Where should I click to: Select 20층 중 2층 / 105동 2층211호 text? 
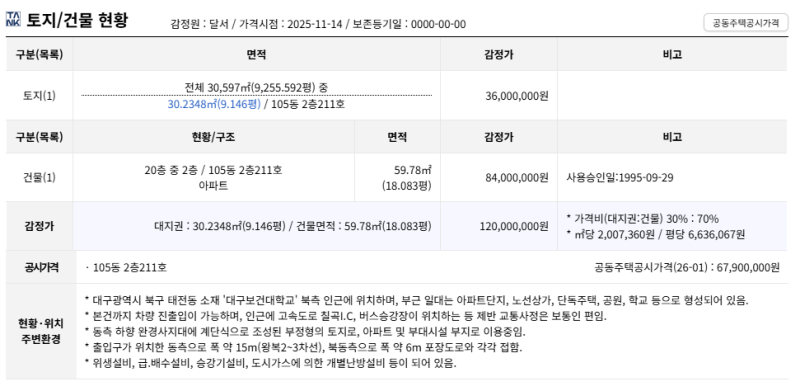[x=213, y=169]
